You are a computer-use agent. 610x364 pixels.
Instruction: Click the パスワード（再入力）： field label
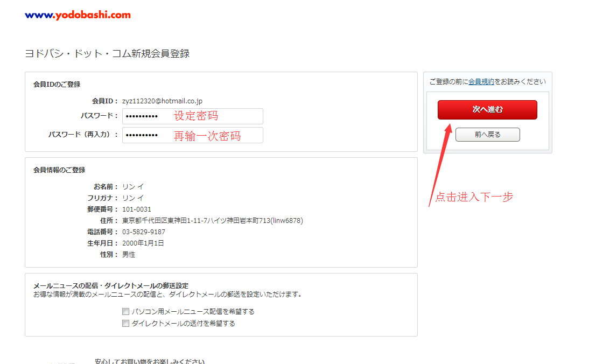pos(83,135)
